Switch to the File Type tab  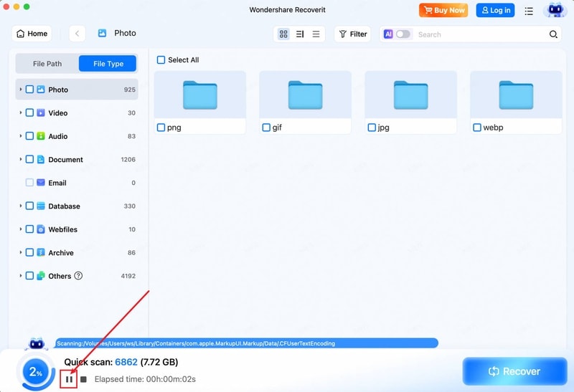[108, 64]
